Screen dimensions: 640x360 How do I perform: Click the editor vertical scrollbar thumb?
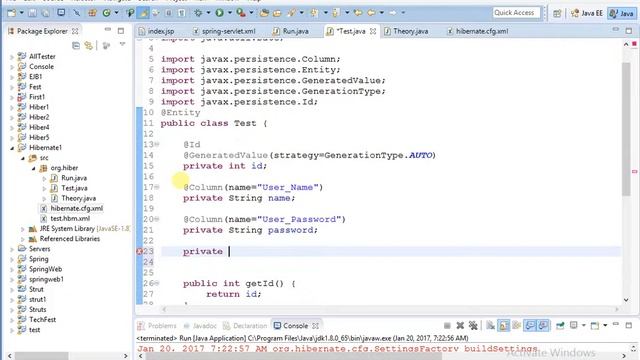pos(626,129)
